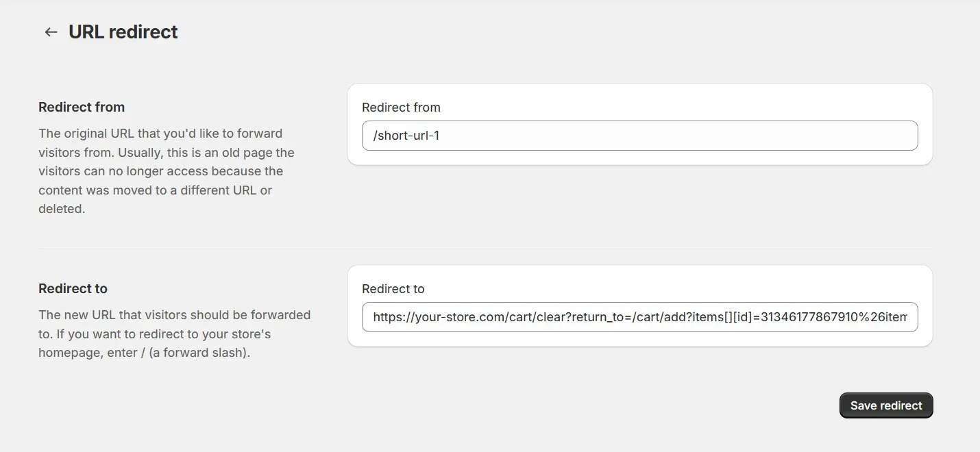Click the '/short-url-1' text in the field
Image resolution: width=980 pixels, height=452 pixels.
point(406,136)
